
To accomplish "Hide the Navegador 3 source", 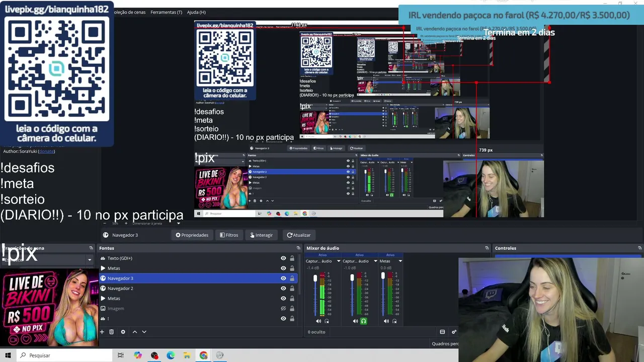I will click(x=283, y=279).
